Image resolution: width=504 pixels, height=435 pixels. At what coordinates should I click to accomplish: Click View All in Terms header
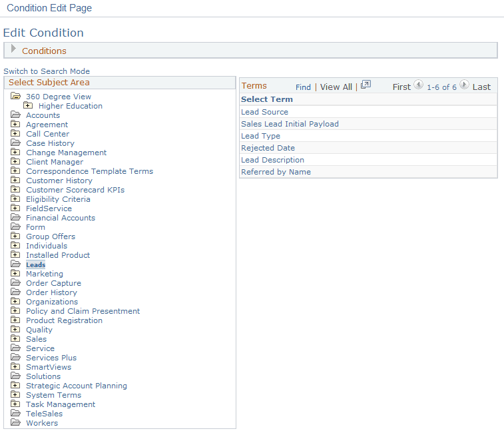(x=336, y=87)
